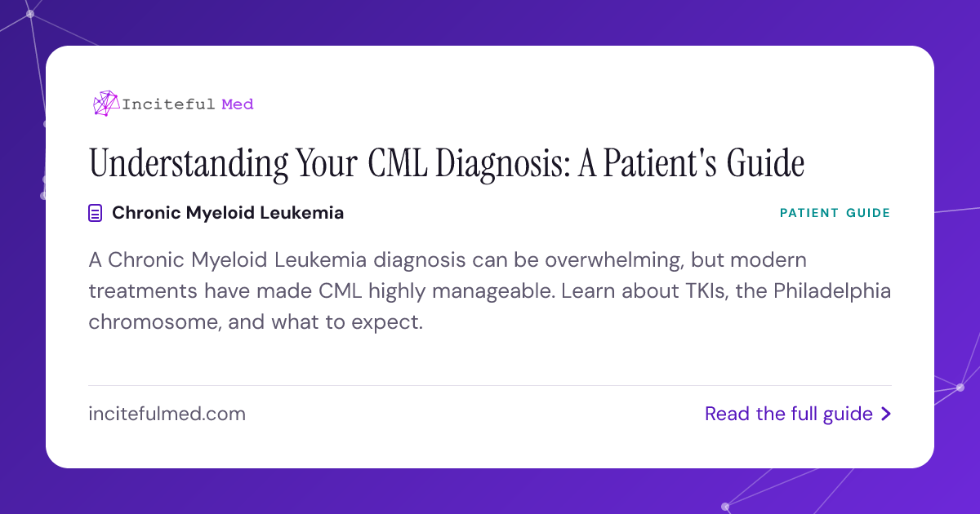The height and width of the screenshot is (514, 980).
Task: Click the PATIENT GUIDE tag
Action: pyautogui.click(x=835, y=213)
